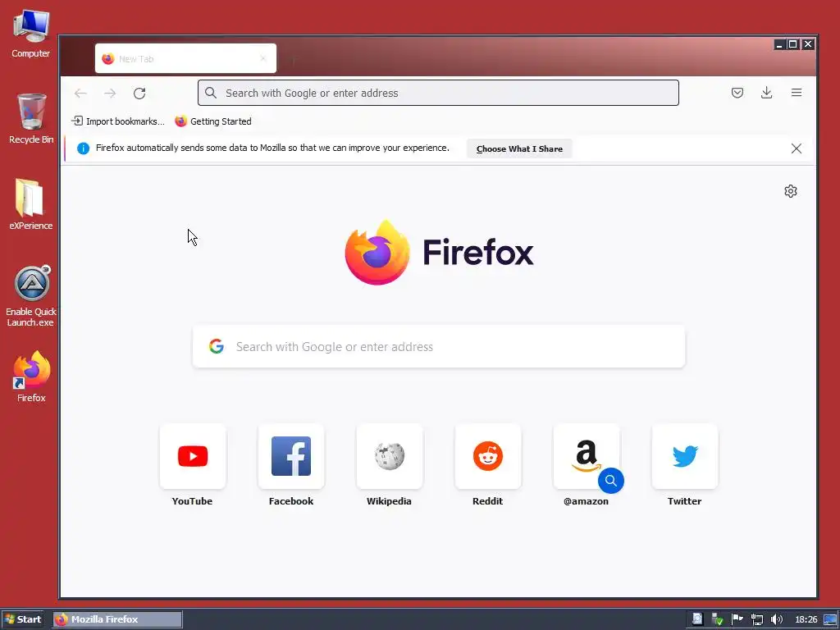
Task: Select the Computer desktop icon
Action: (30, 33)
